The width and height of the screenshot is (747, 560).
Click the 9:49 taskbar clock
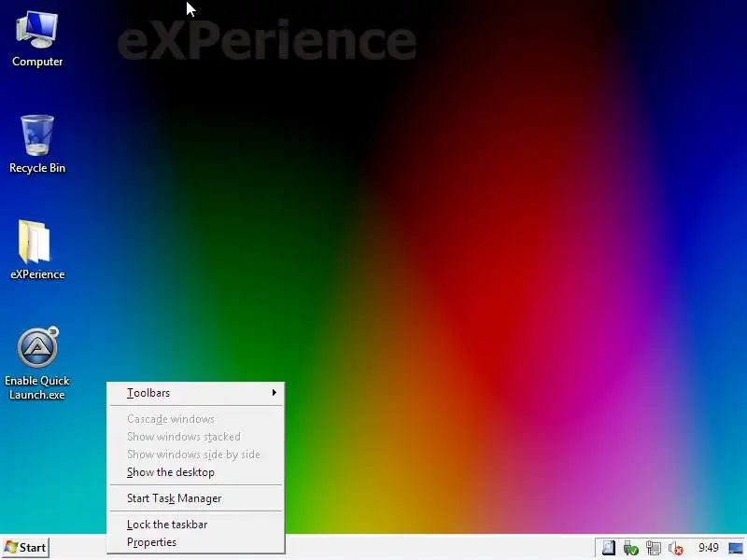pos(709,548)
